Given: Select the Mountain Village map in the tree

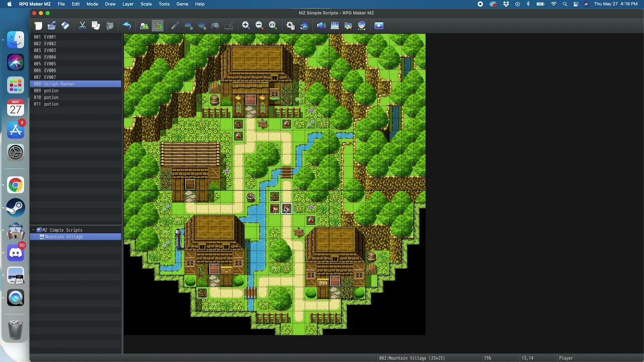Looking at the screenshot, I should tap(75, 237).
